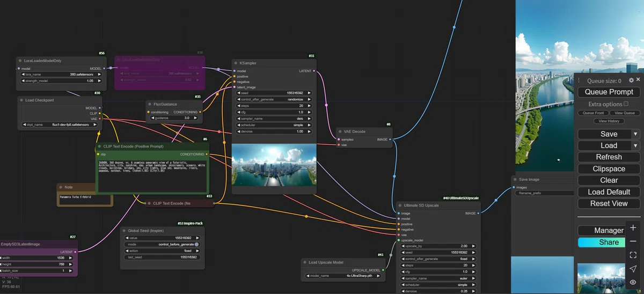The height and width of the screenshot is (294, 644).
Task: Save the workflow with the Save button
Action: 604,134
